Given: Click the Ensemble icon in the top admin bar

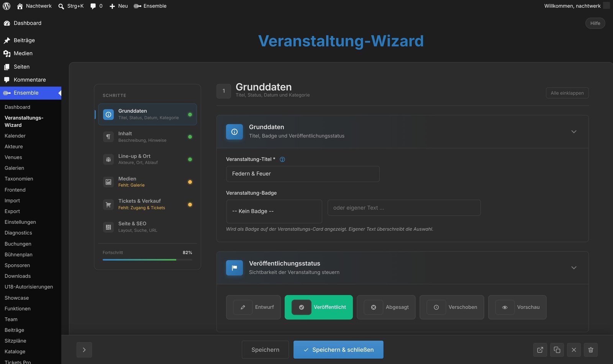Looking at the screenshot, I should pyautogui.click(x=138, y=6).
